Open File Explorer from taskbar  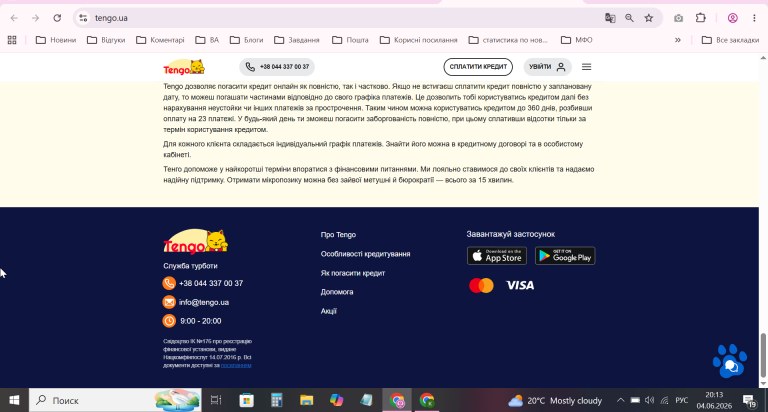tap(307, 400)
